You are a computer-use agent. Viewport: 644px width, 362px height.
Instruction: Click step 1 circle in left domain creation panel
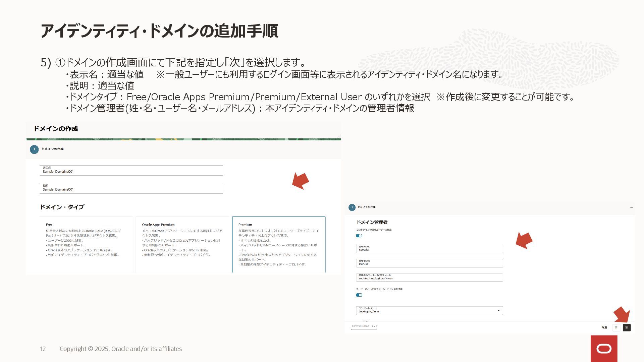point(34,149)
